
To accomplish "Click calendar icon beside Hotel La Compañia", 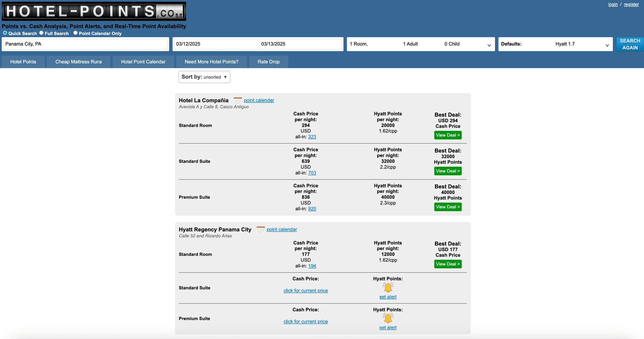I will pyautogui.click(x=238, y=101).
